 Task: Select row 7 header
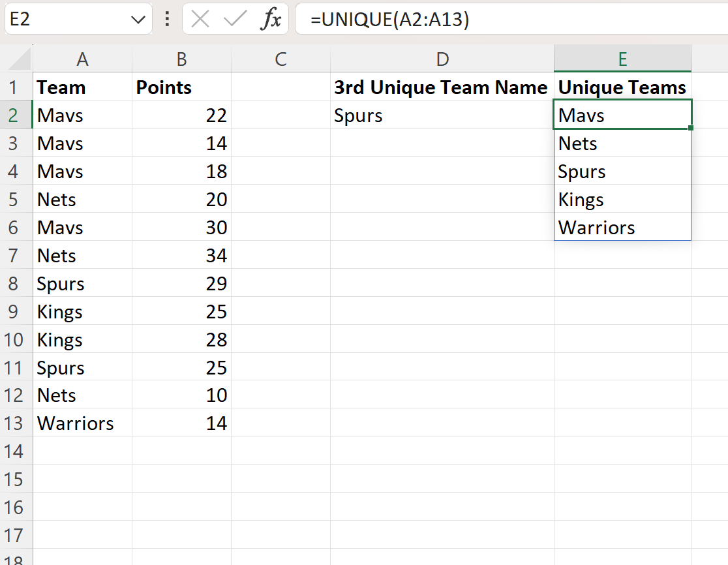point(16,256)
